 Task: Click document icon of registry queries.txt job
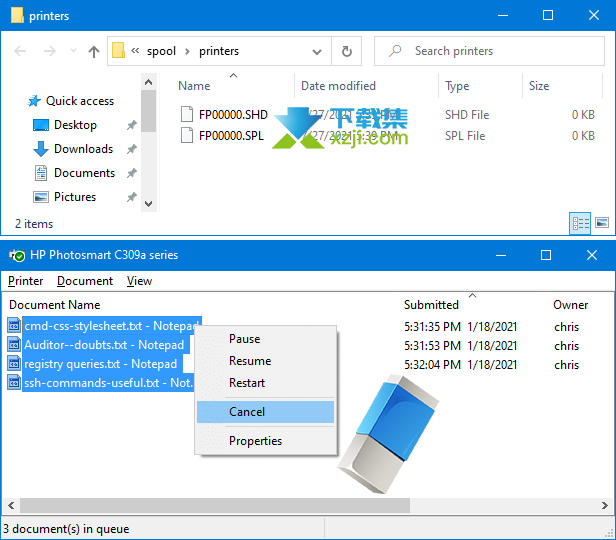coord(14,364)
